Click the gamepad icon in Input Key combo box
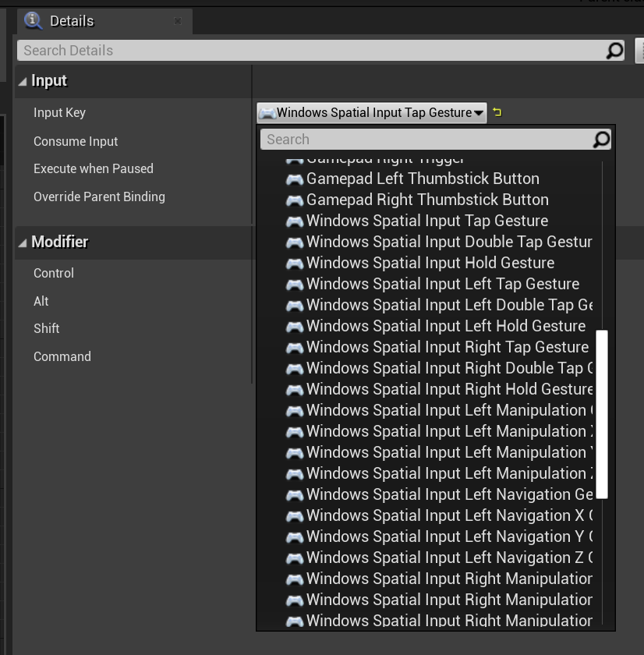 [267, 113]
